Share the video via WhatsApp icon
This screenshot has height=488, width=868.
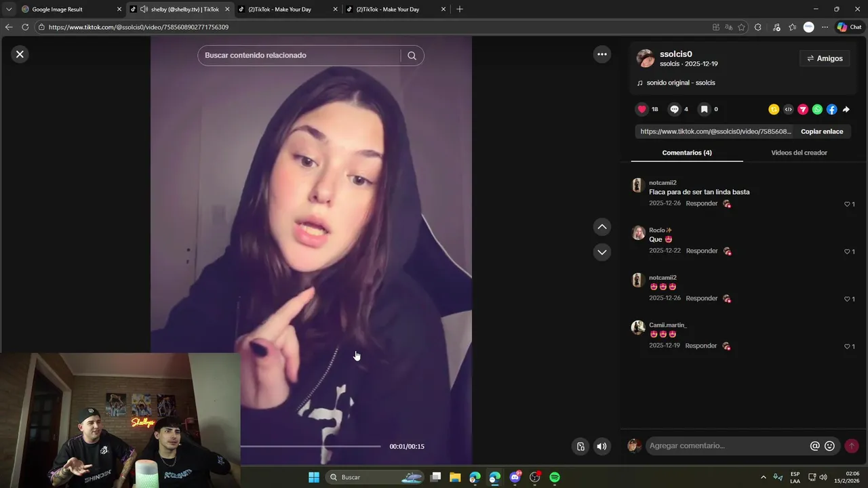(x=817, y=109)
